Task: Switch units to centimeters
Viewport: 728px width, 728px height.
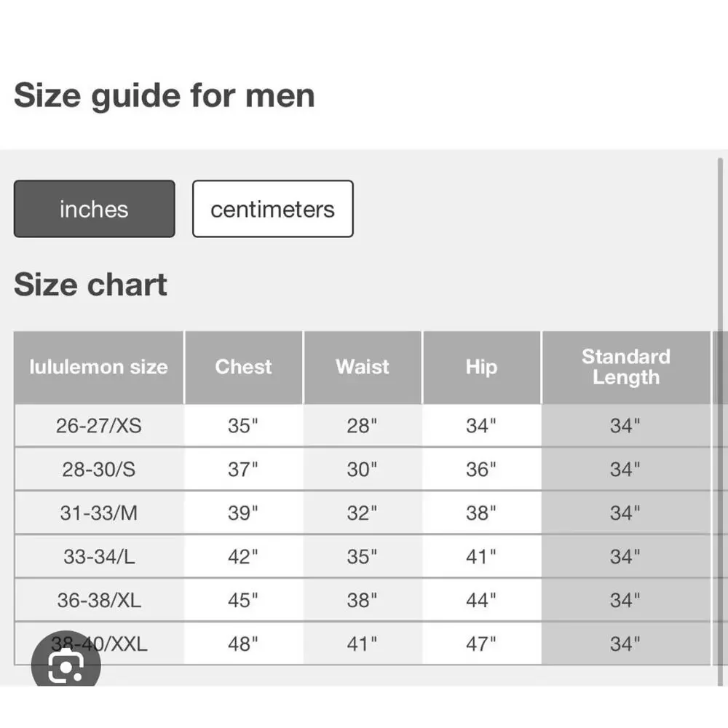Action: point(272,209)
